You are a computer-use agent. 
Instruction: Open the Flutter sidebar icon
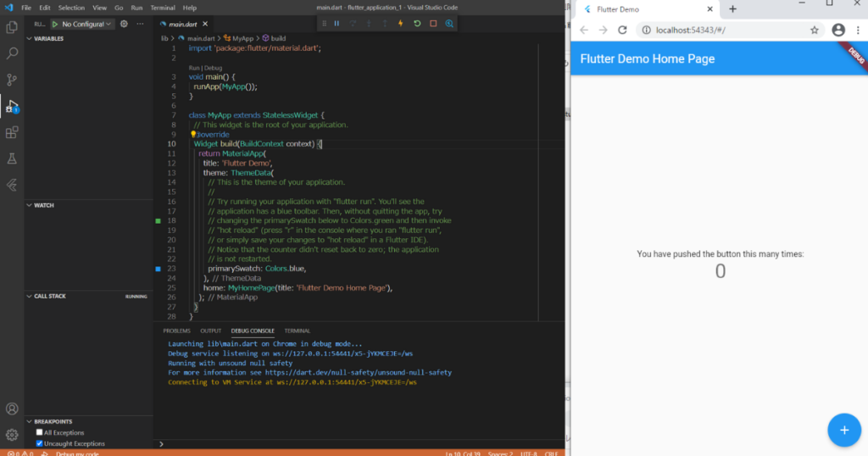click(12, 185)
